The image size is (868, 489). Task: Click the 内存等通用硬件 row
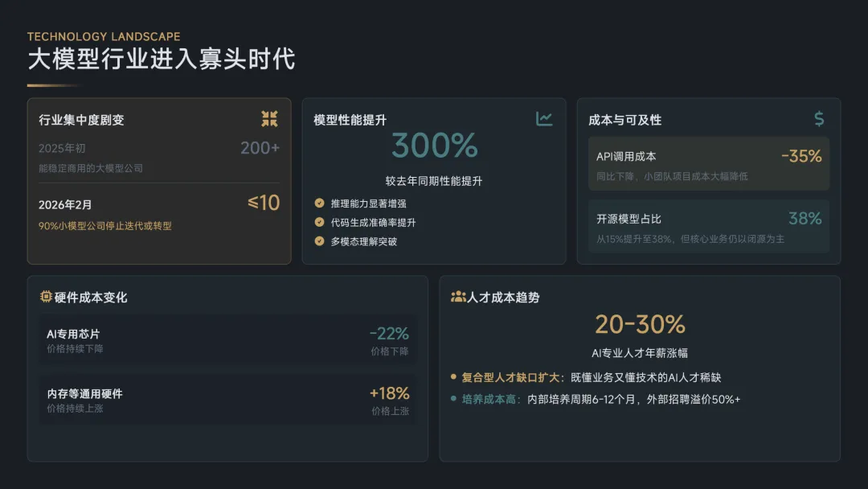pos(227,400)
